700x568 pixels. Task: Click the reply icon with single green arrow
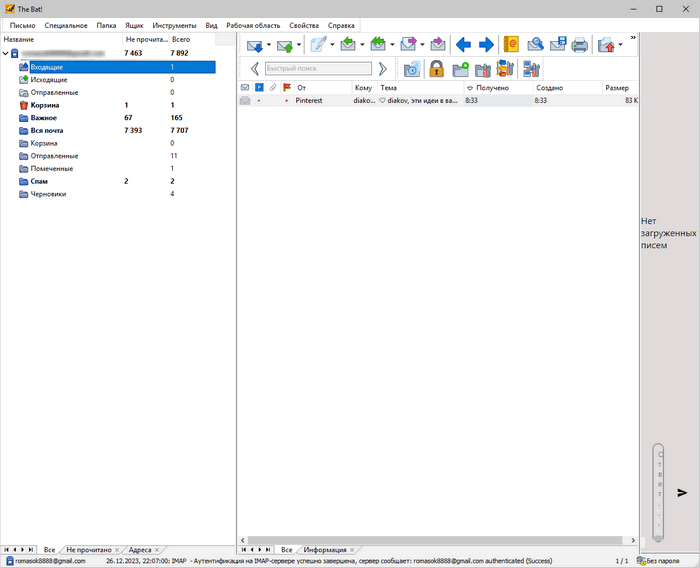pos(348,45)
